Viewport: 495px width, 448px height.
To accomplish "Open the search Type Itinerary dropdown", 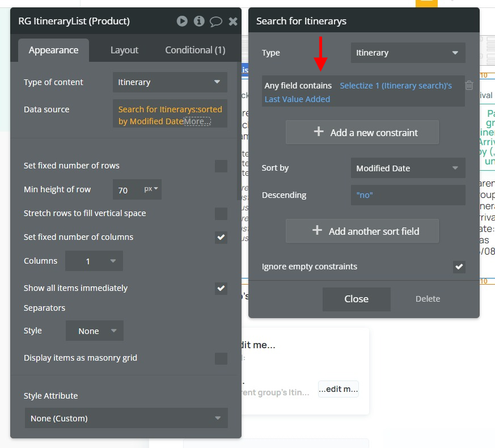I will [x=408, y=53].
